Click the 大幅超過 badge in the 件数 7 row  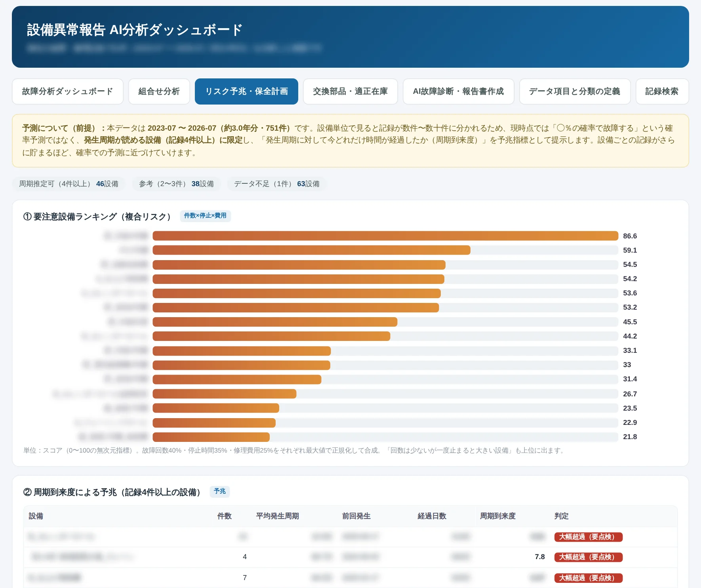pyautogui.click(x=589, y=578)
